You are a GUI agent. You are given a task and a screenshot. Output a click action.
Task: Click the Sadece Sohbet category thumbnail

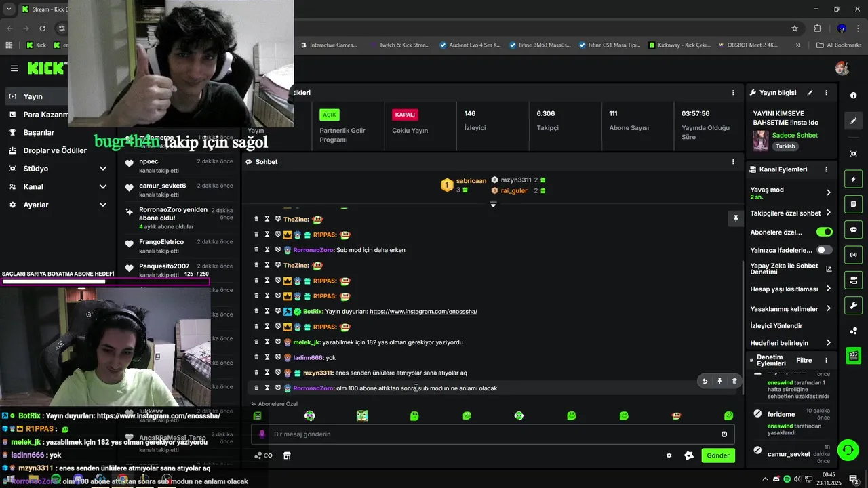760,141
